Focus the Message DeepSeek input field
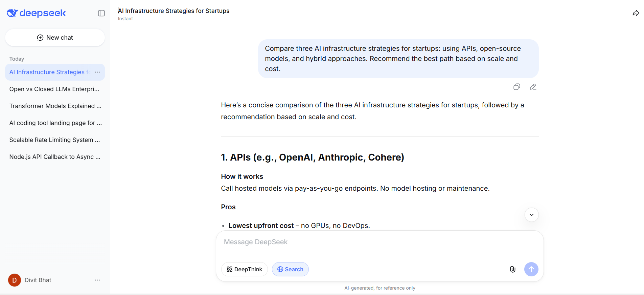Screen dimensions: 644x295 (379, 242)
